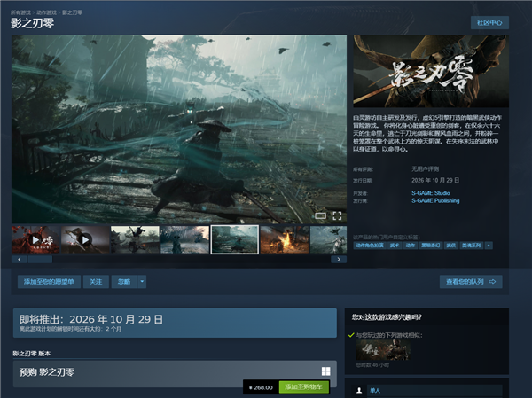Toggle theater mode on the media viewer
This screenshot has width=532, height=398.
(x=320, y=215)
